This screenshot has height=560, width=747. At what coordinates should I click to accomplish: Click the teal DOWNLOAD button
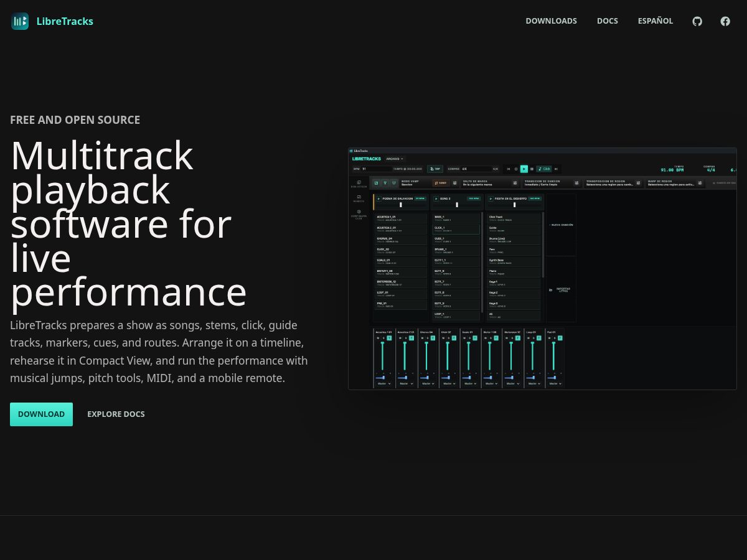[41, 414]
